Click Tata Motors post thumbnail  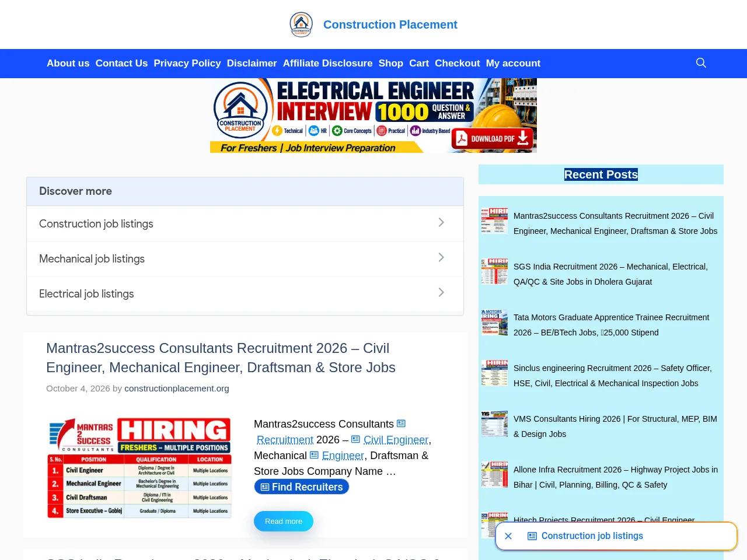(494, 322)
